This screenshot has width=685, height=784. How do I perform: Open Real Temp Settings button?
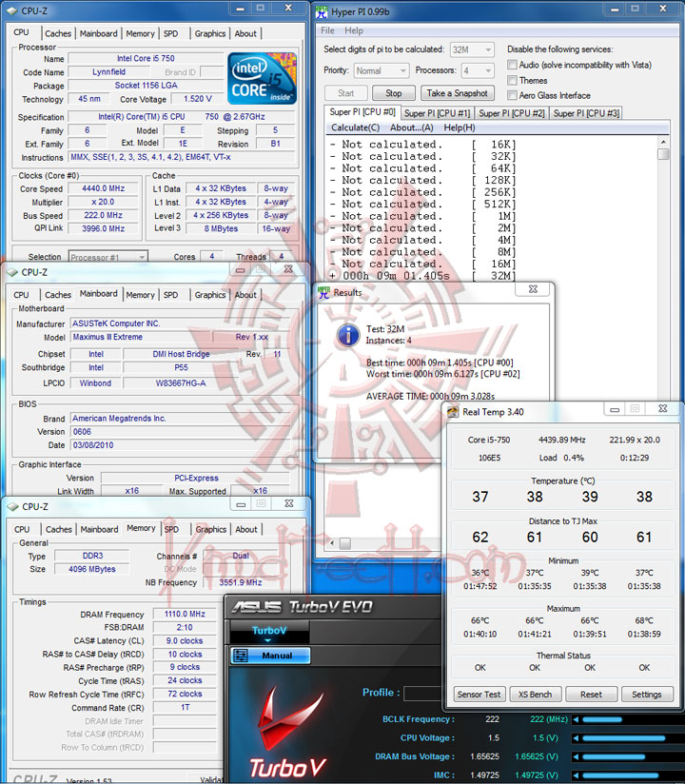(647, 694)
